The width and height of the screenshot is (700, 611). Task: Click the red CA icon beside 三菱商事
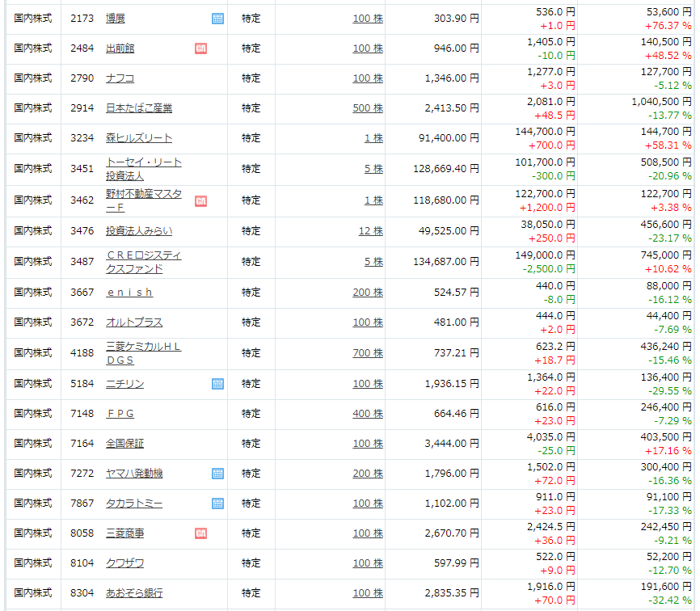201,533
